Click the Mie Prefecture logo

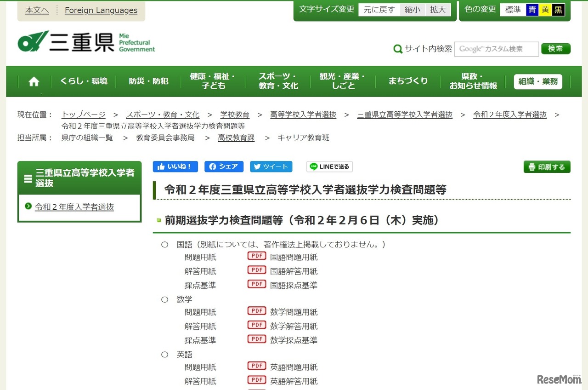(86, 42)
